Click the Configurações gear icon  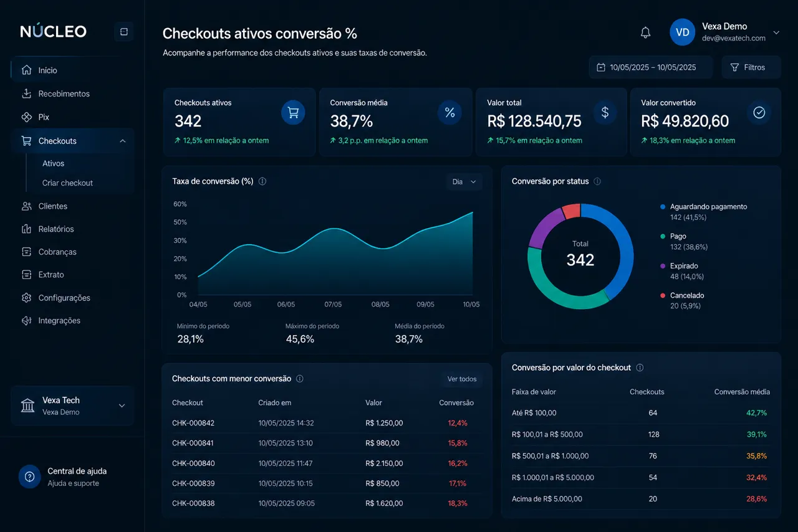[x=26, y=298]
